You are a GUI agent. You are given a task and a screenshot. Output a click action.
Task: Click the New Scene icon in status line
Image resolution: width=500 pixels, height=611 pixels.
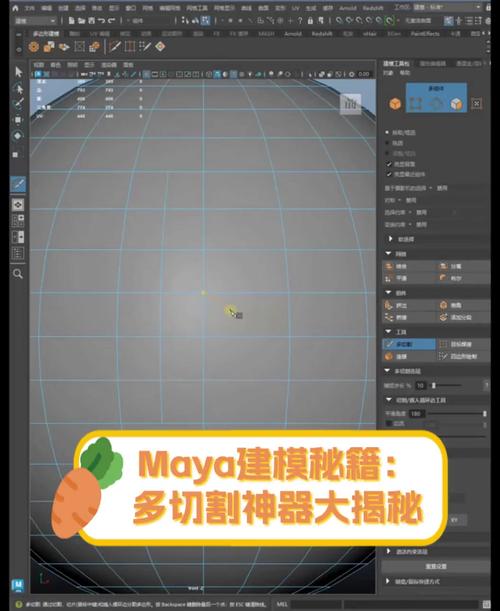coord(72,20)
